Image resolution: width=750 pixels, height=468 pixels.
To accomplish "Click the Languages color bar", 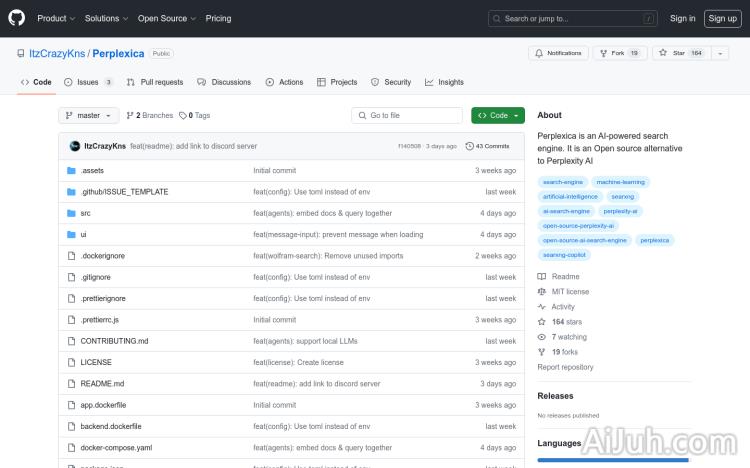I will (613, 460).
